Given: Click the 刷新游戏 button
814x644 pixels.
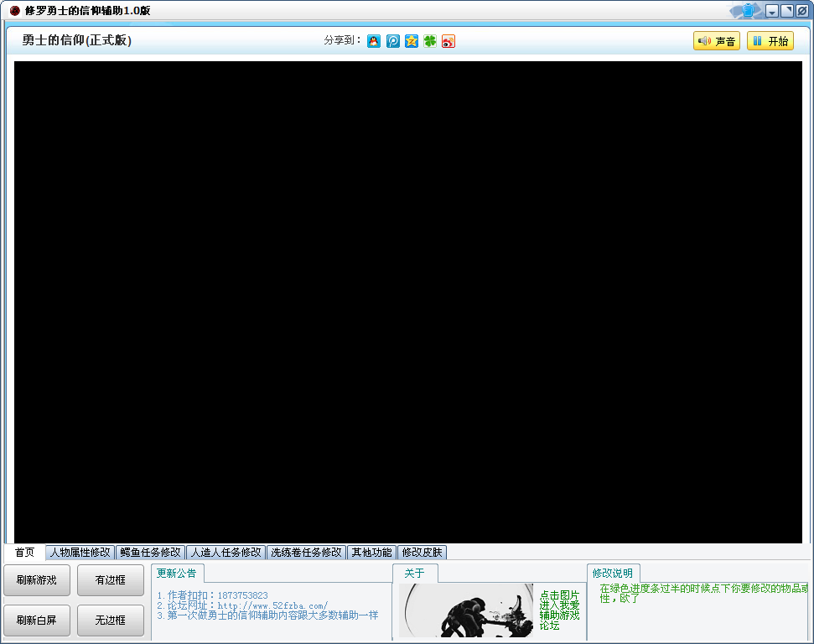Looking at the screenshot, I should [37, 580].
